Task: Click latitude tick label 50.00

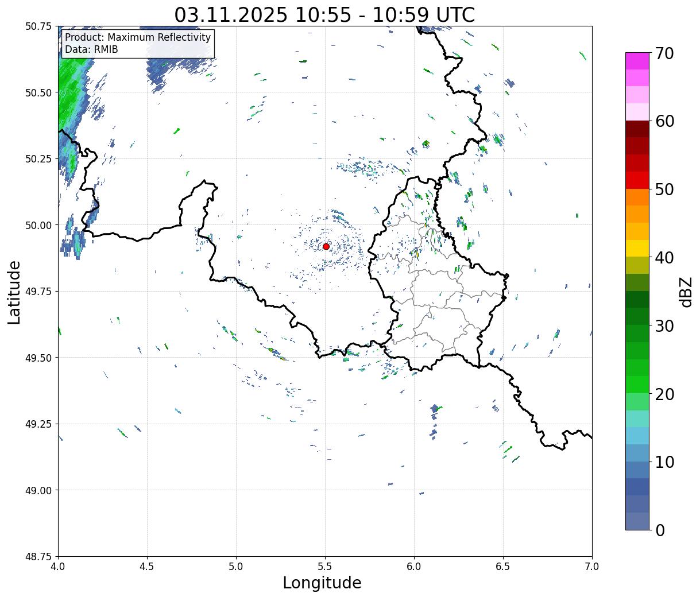Action: (38, 225)
